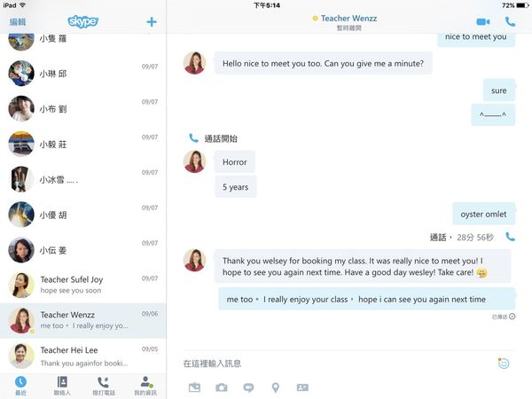Open the emoticon picker in message box
532x399 pixels.
504,363
